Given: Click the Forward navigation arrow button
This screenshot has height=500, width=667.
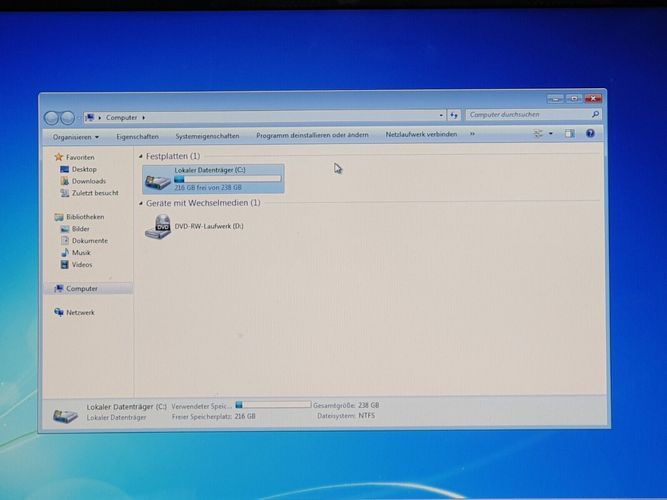Looking at the screenshot, I should (x=67, y=118).
